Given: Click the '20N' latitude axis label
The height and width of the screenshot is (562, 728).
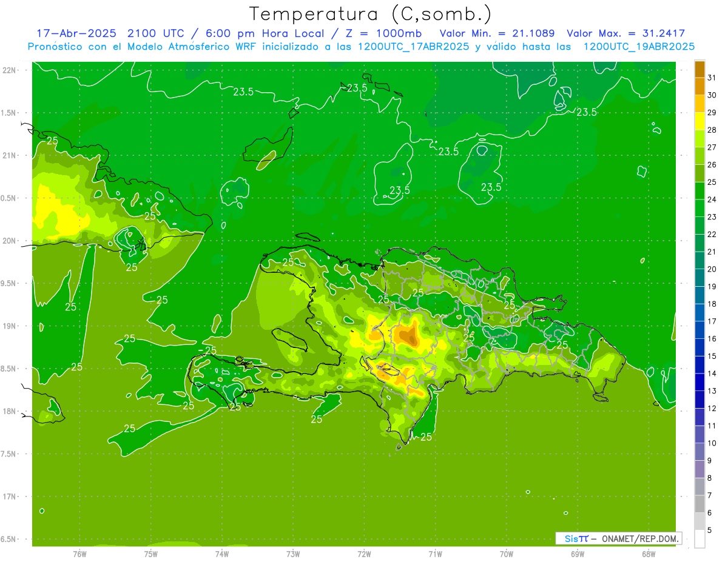Looking at the screenshot, I should point(10,241).
